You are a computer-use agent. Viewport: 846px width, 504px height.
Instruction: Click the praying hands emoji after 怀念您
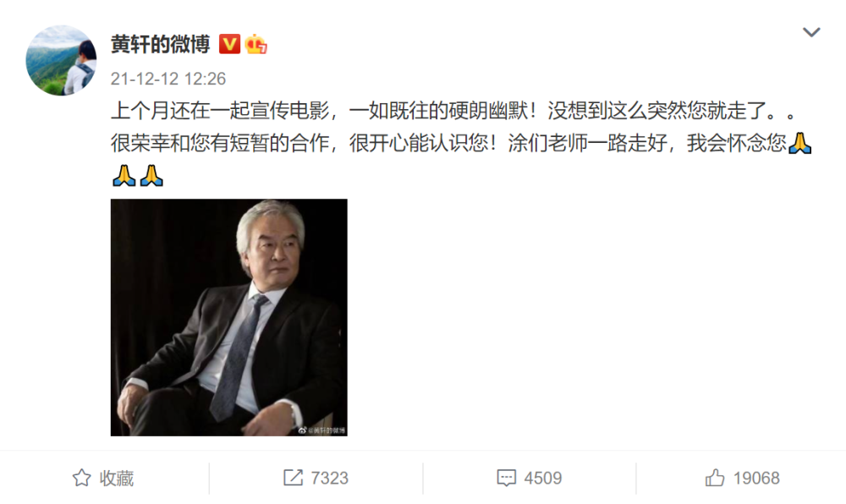point(799,144)
